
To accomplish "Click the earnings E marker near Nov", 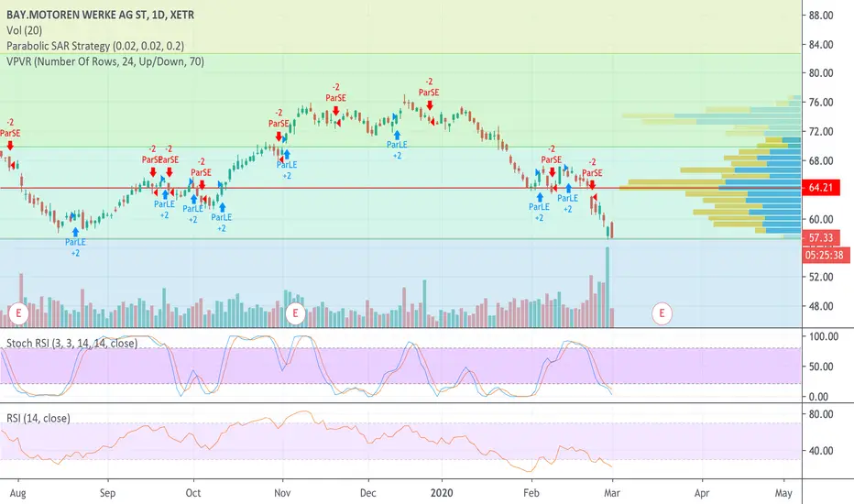I will tap(295, 313).
